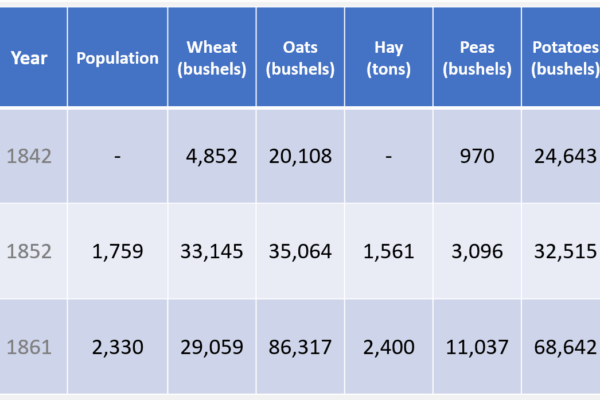Select the Peas (bushels) header cell
The width and height of the screenshot is (600, 400).
click(x=477, y=58)
